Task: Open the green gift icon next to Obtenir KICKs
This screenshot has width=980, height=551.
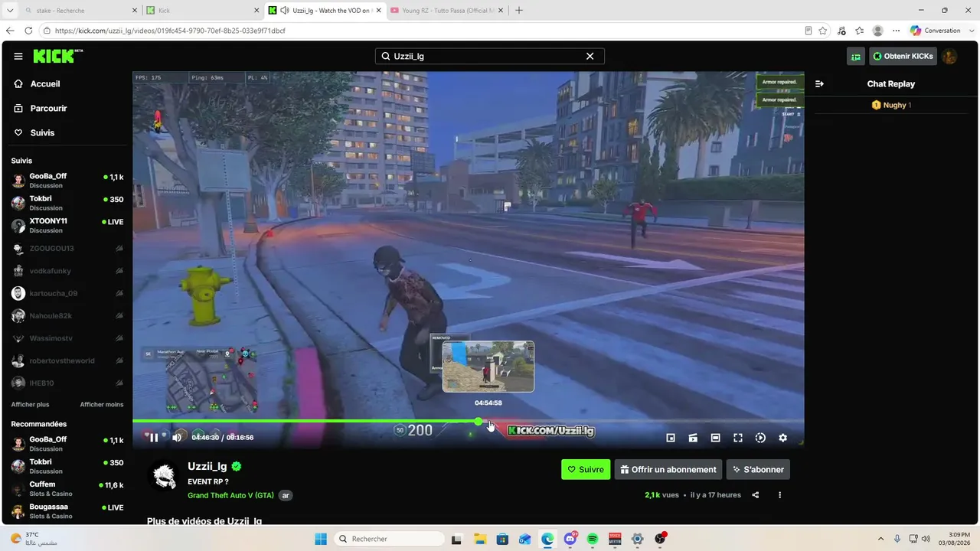Action: (x=856, y=56)
